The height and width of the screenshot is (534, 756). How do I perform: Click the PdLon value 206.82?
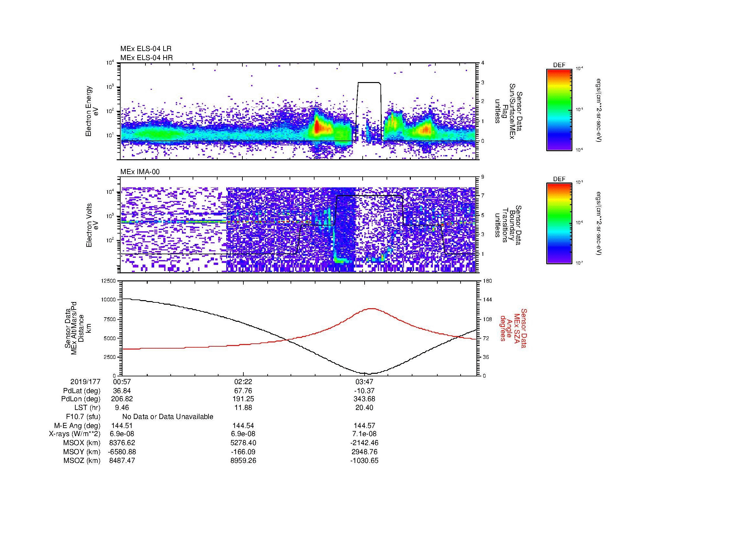122,399
